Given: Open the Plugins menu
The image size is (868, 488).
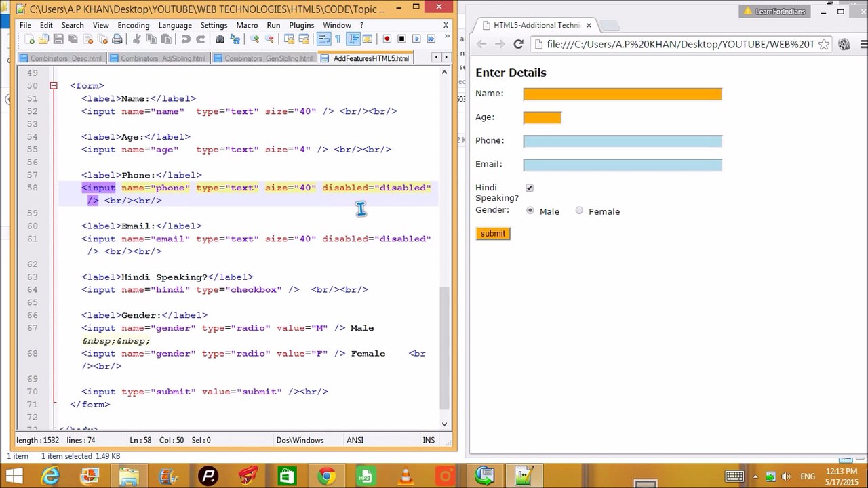Looking at the screenshot, I should [302, 25].
